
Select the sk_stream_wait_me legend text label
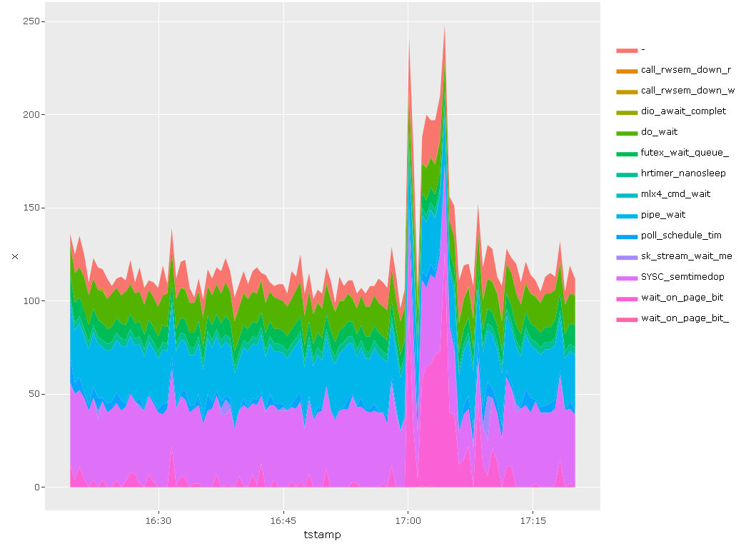pyautogui.click(x=686, y=256)
